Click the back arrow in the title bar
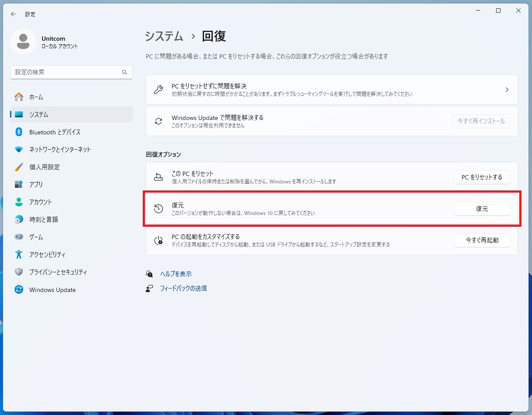Viewport: 532px width, 415px height. [x=14, y=14]
